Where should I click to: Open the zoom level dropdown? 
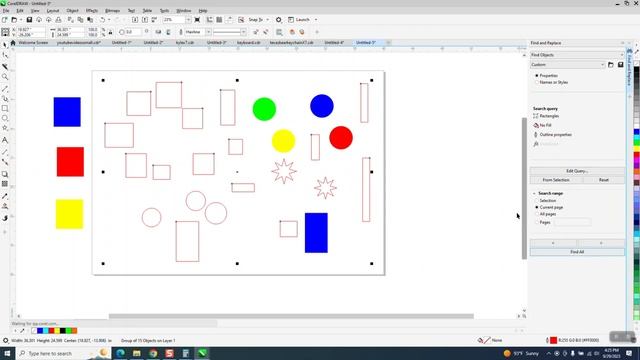point(188,20)
